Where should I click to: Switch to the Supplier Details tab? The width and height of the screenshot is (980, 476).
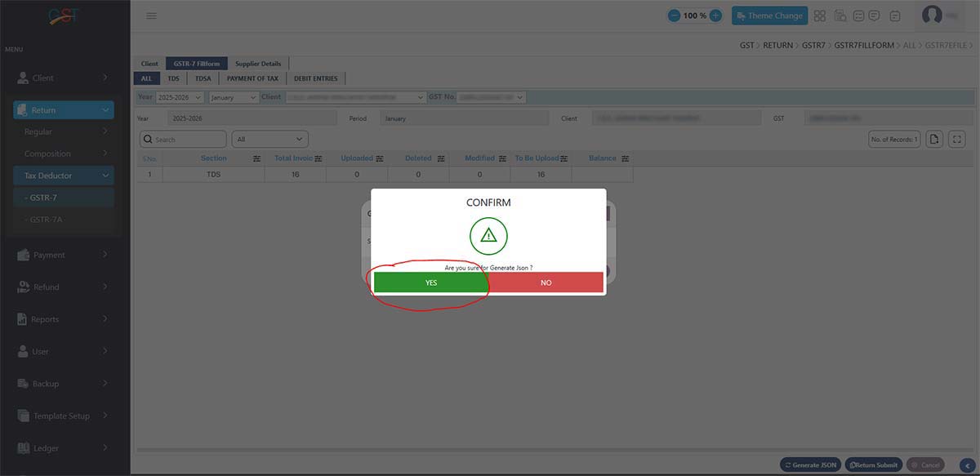[x=258, y=64]
